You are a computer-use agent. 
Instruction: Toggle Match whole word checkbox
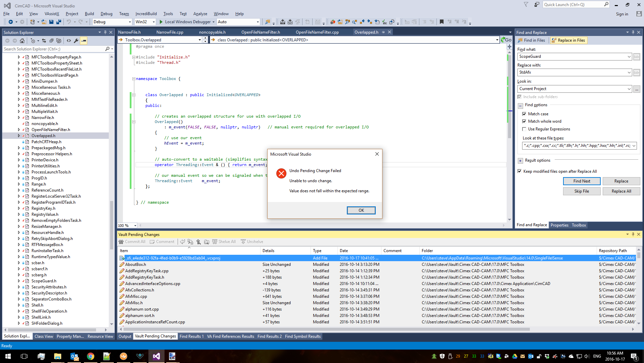coord(524,121)
